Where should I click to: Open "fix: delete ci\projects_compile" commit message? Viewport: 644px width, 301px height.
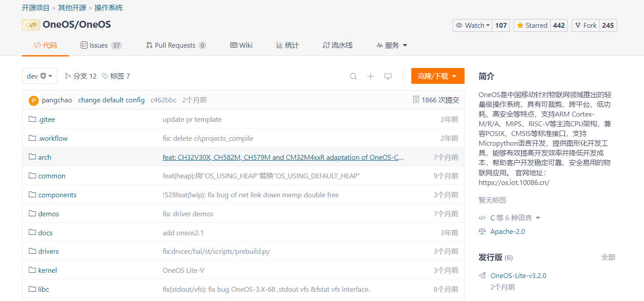tap(208, 139)
